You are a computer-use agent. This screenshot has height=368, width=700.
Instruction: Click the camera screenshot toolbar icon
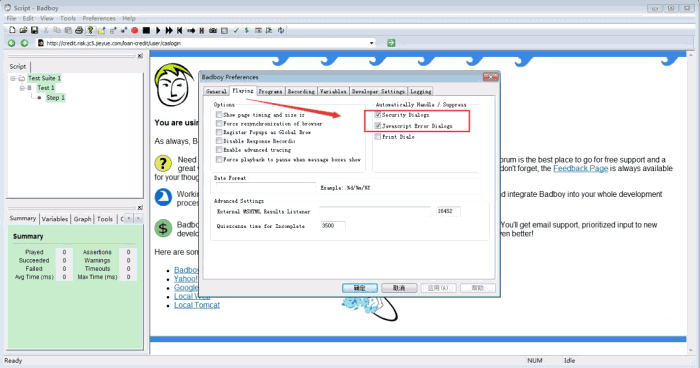(213, 30)
